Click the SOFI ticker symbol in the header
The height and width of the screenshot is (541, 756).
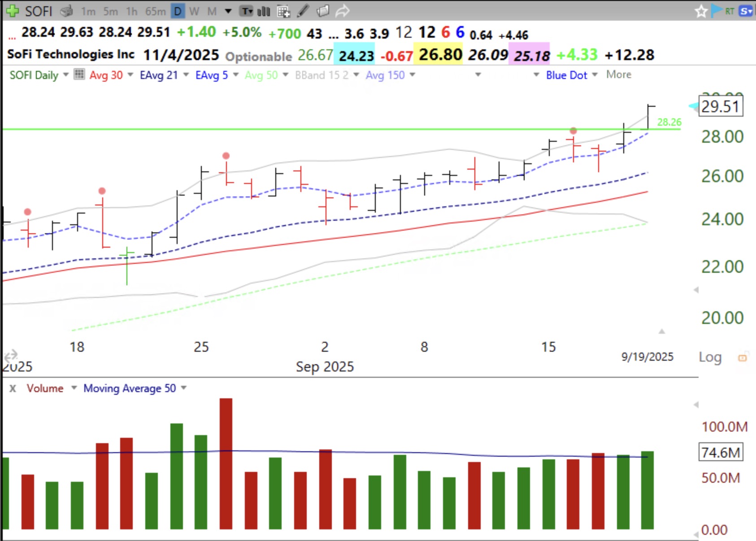click(x=39, y=11)
